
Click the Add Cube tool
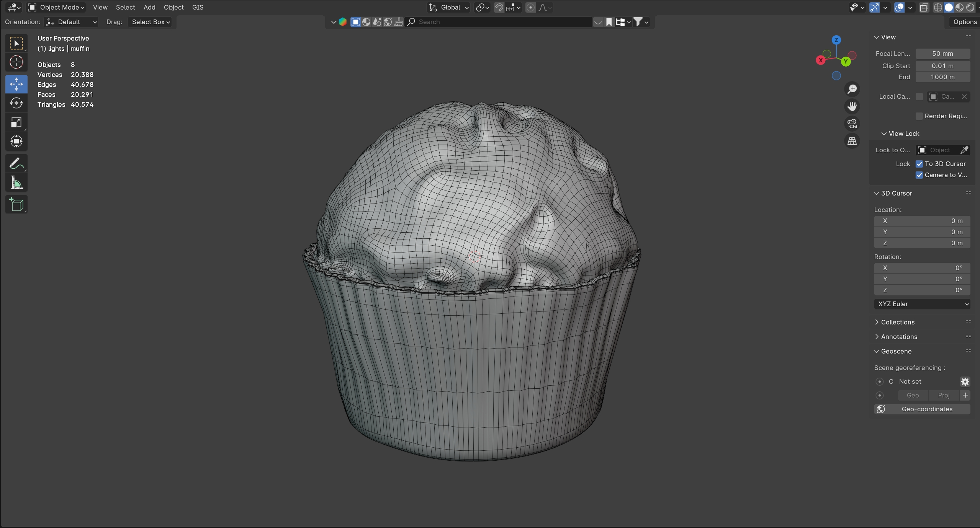tap(16, 205)
